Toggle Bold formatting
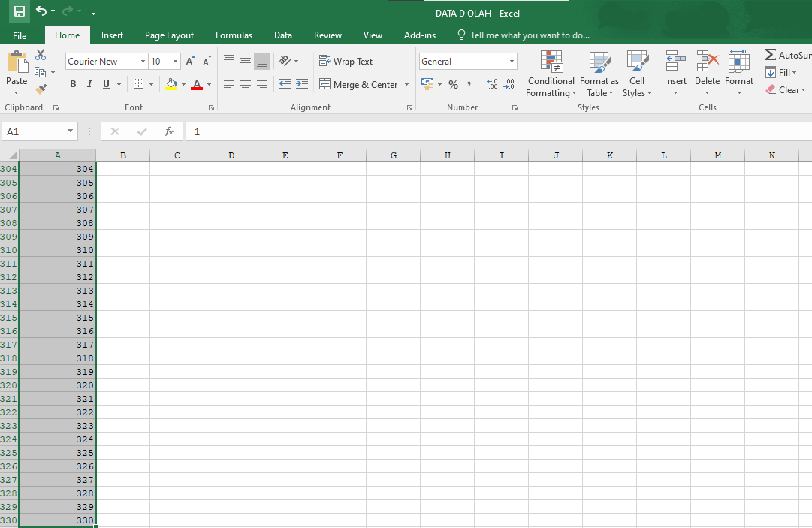The image size is (812, 528). pyautogui.click(x=73, y=85)
